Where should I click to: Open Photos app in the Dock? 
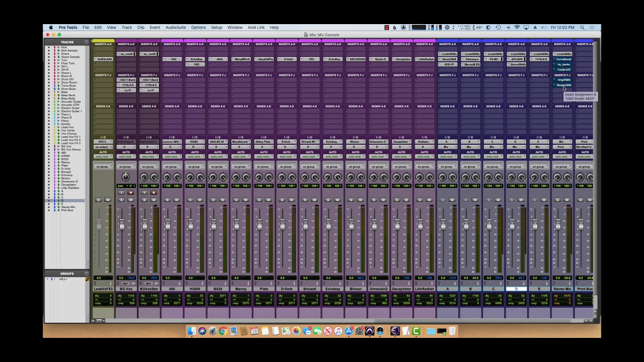[x=296, y=331]
